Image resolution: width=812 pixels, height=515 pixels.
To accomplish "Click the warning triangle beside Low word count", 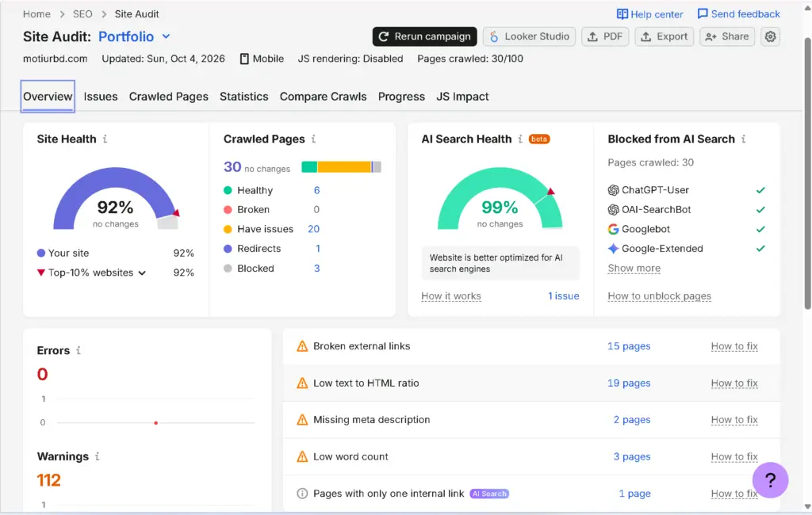I will tap(302, 456).
